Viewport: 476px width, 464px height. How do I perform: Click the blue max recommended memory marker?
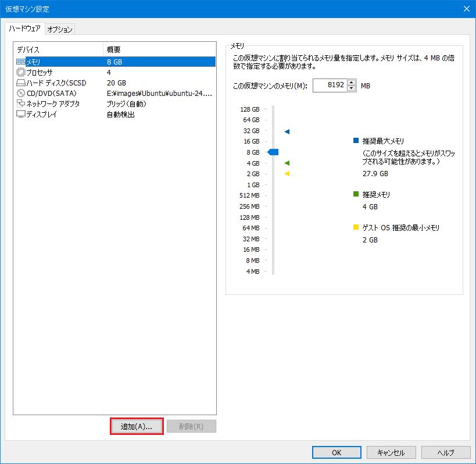287,131
